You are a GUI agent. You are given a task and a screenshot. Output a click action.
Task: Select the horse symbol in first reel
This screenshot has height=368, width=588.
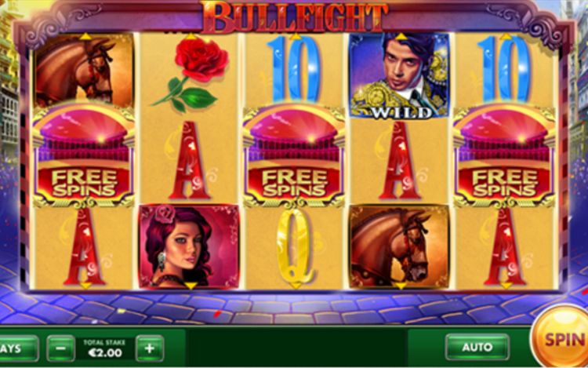tap(84, 69)
